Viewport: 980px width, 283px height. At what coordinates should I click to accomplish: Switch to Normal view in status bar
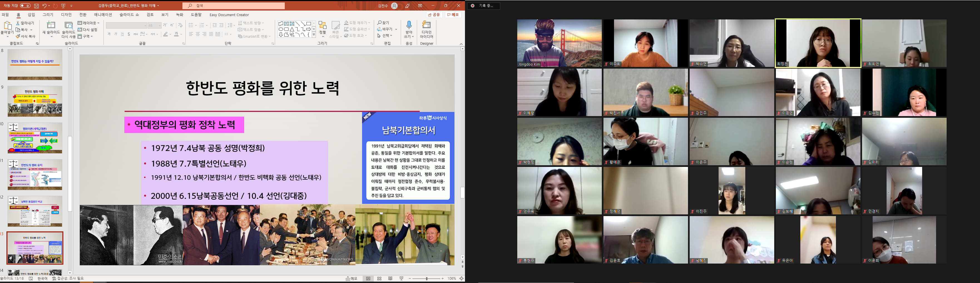point(368,279)
